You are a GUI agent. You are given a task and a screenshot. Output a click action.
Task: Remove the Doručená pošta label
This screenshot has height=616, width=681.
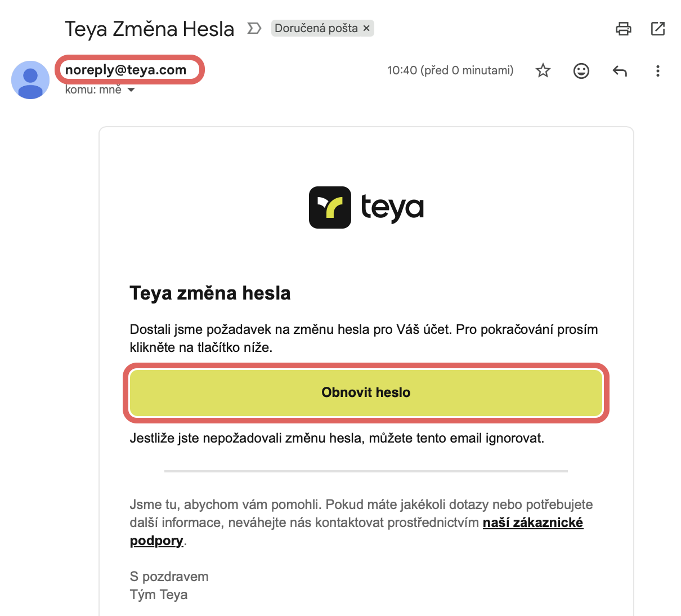(x=366, y=28)
